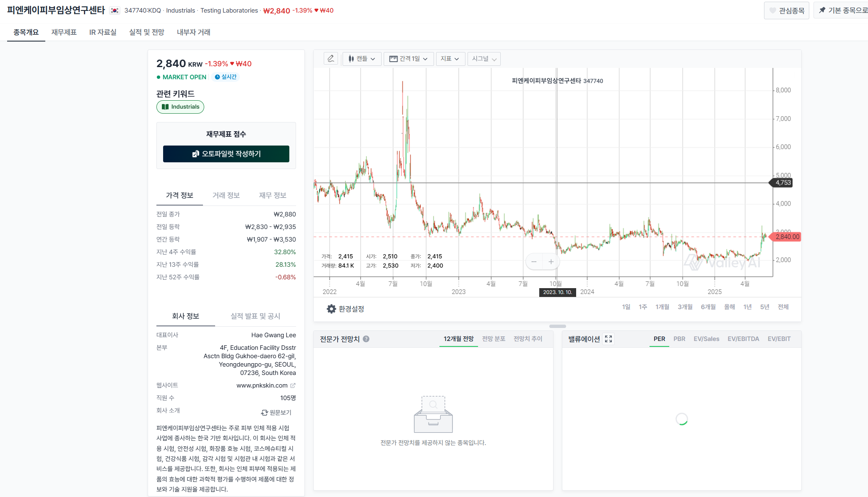The height and width of the screenshot is (497, 868).
Task: Click the Industrials keyword tag
Action: [180, 107]
